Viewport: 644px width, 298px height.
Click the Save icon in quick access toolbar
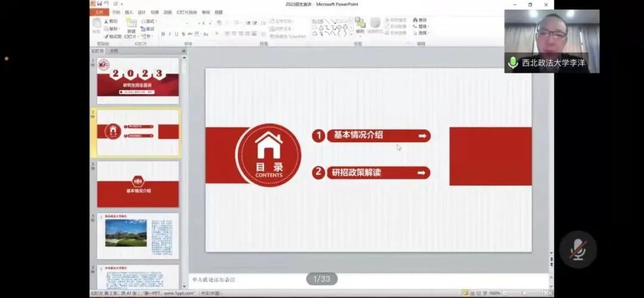tap(100, 4)
